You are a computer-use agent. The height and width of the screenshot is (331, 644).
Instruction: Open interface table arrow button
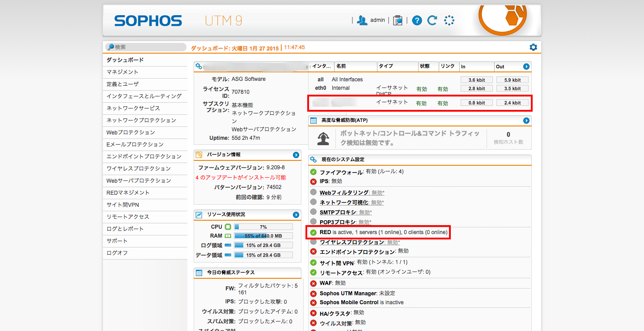pos(526,67)
